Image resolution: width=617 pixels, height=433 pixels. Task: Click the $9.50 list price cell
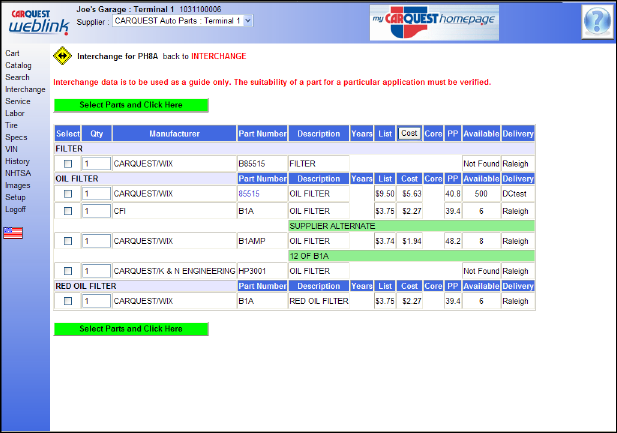385,194
